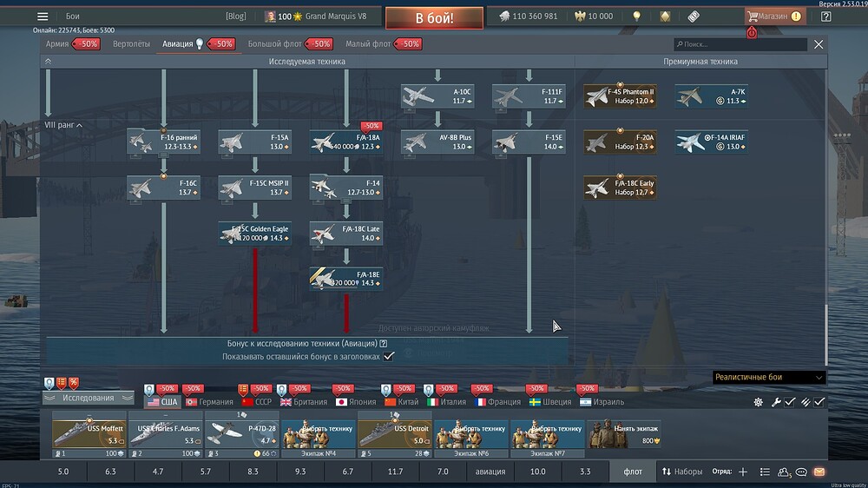Image resolution: width=868 pixels, height=488 pixels.
Task: Click the Golden Eagles balance 10 000
Action: [593, 16]
